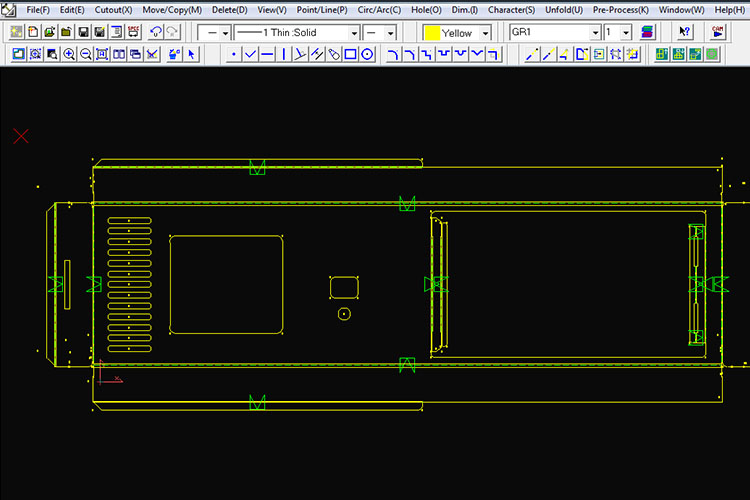Screen dimensions: 750x500
Task: Choose the vertical line tool
Action: click(284, 54)
